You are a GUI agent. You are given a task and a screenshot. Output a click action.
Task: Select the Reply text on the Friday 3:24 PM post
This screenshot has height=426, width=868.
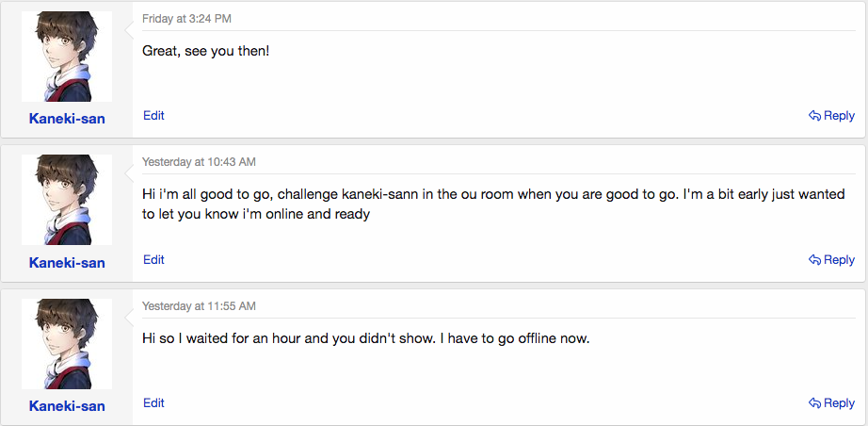[x=839, y=116]
